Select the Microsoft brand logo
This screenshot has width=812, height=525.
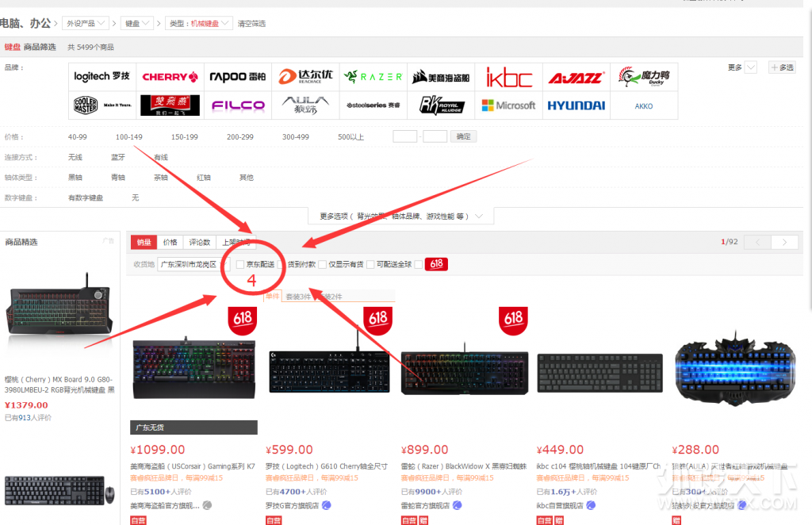coord(508,105)
